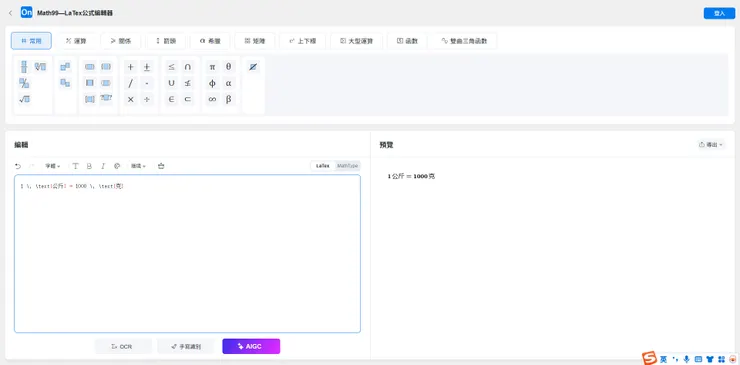Insert the plus sign symbol
740x365 pixels.
point(131,67)
